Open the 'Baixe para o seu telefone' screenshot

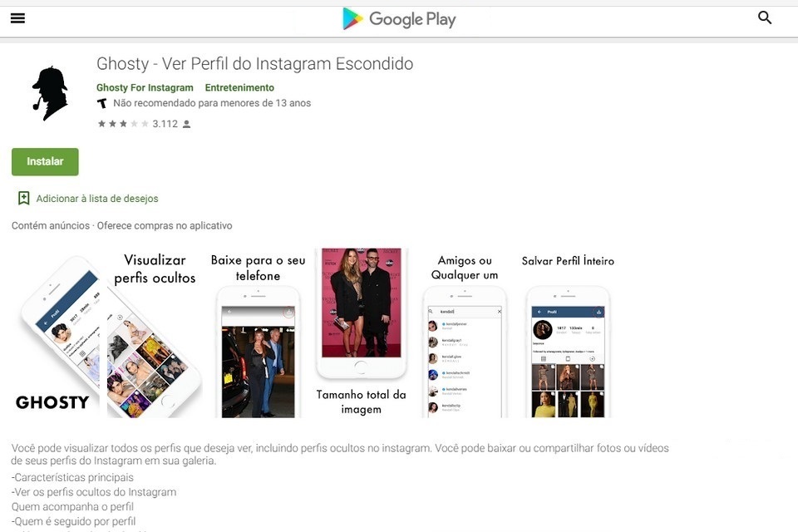(x=258, y=333)
